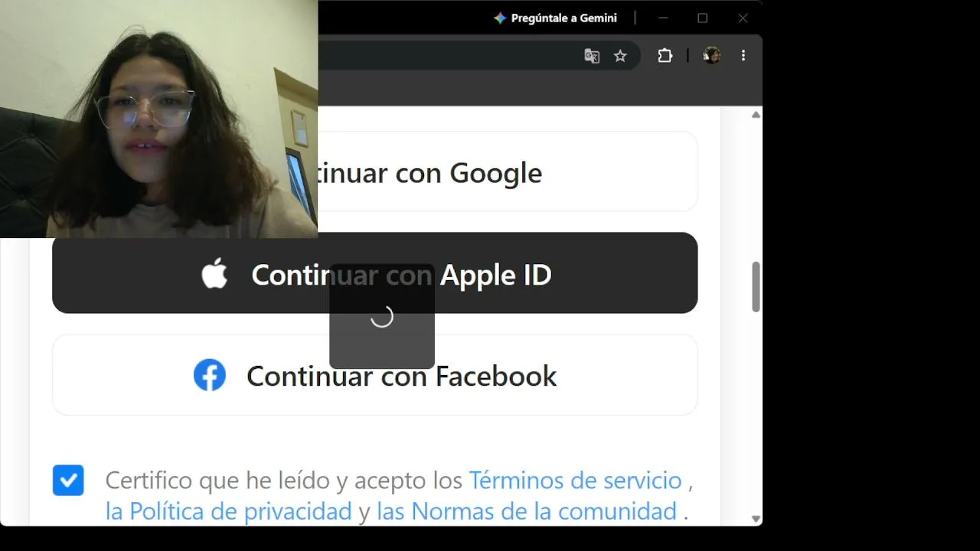980x551 pixels.
Task: Click the page scrollbar down arrow
Action: 756,519
